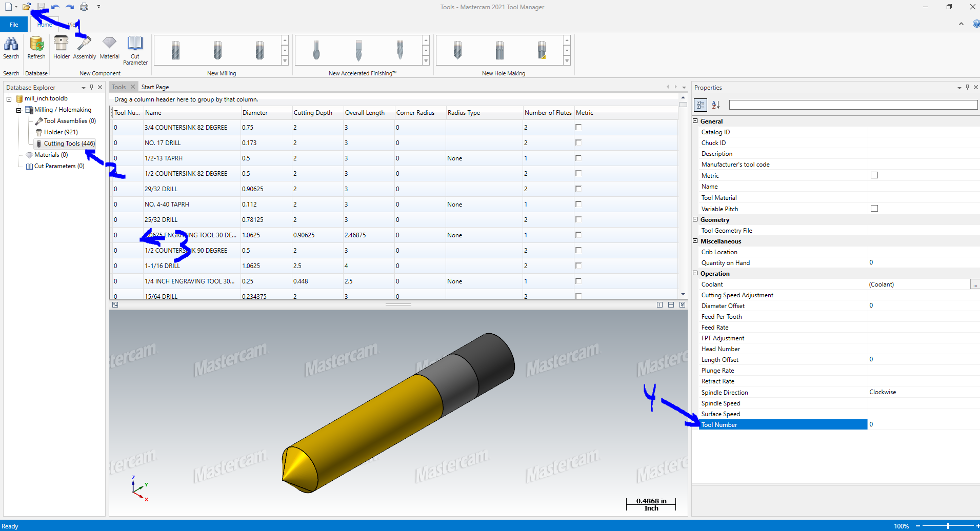This screenshot has width=980, height=531.
Task: Expand the New Milling gallery More arrow
Action: pos(285,60)
